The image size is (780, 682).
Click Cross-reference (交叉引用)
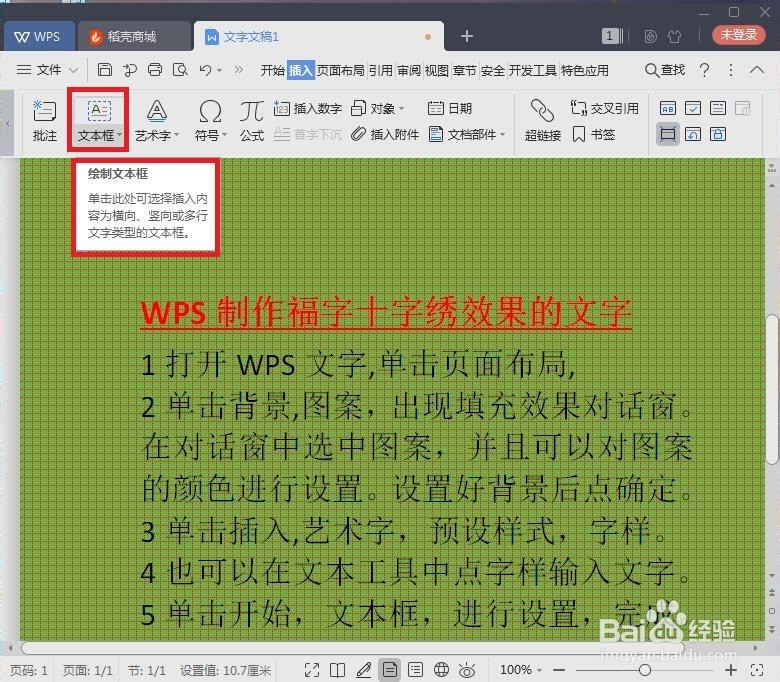[604, 108]
